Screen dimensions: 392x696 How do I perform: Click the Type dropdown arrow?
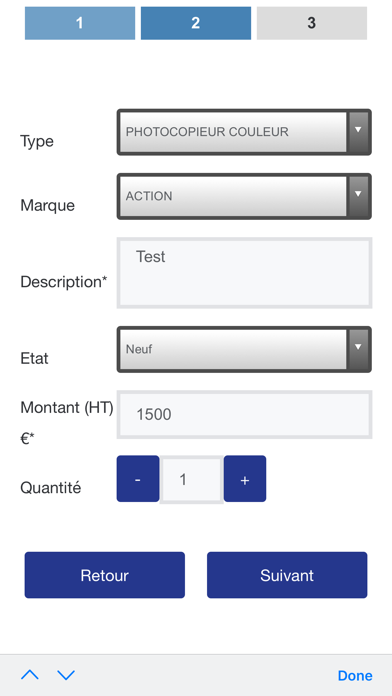coord(358,132)
